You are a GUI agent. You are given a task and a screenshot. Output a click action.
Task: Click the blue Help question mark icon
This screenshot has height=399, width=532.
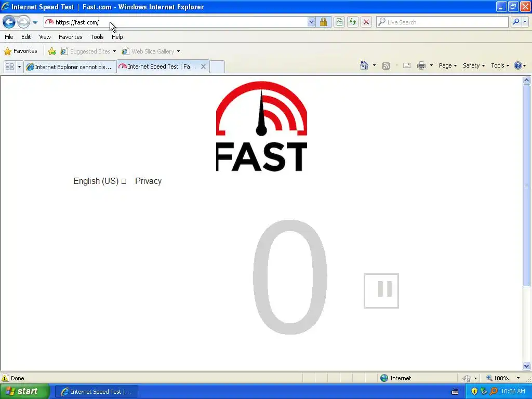518,65
